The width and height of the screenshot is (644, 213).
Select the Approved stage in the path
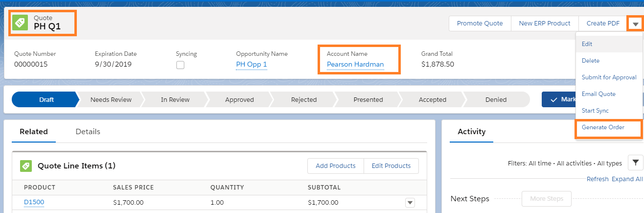(239, 99)
